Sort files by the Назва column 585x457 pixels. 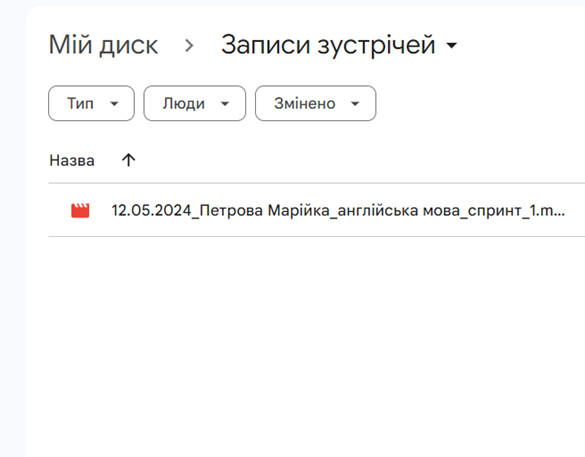(x=72, y=160)
